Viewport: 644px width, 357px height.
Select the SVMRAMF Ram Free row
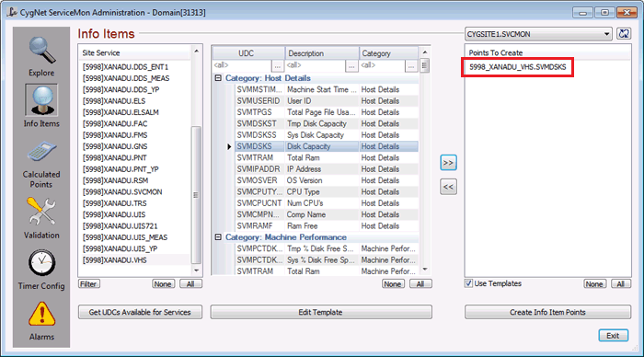(327, 226)
